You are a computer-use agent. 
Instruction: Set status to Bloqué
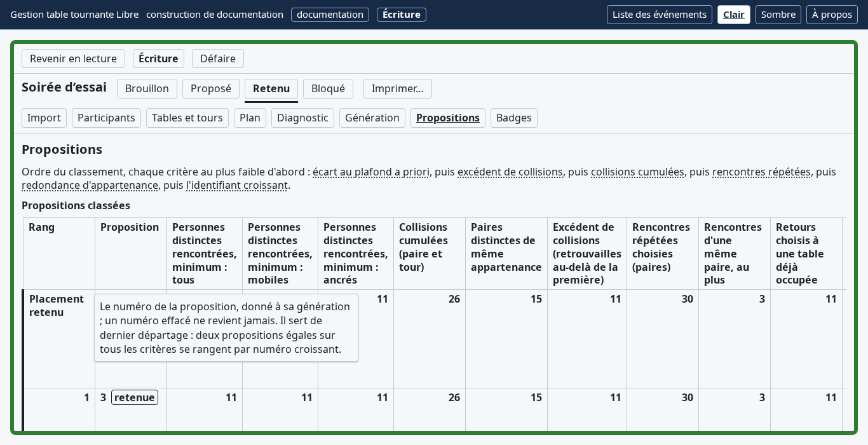coord(328,88)
